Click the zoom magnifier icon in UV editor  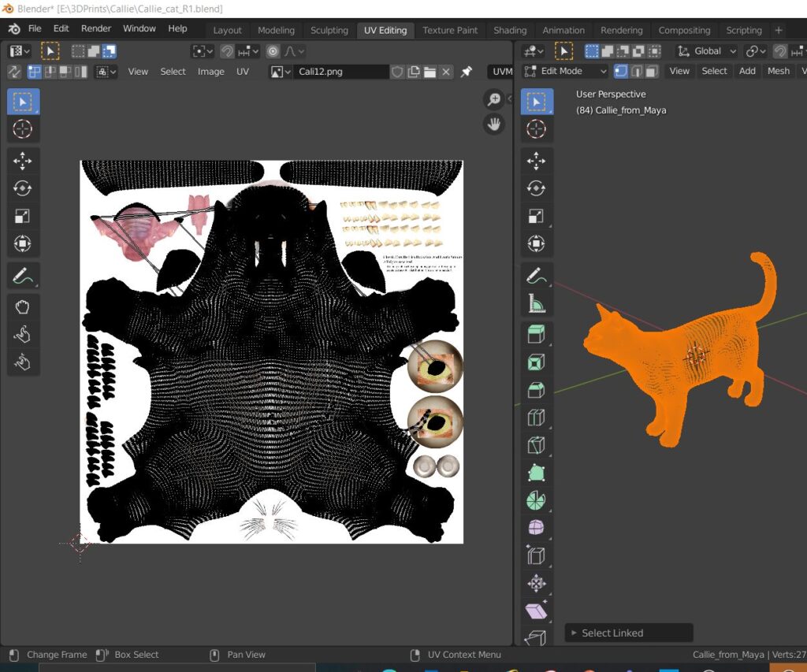494,99
